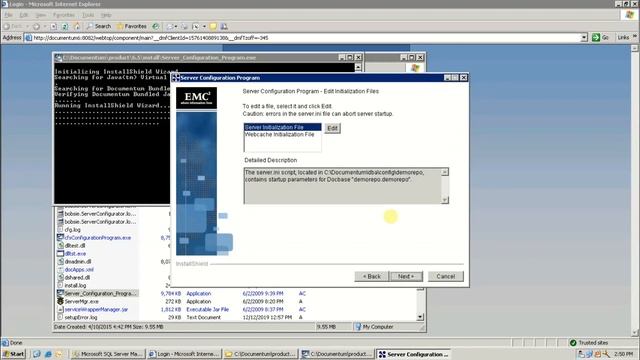This screenshot has width=640, height=360.
Task: Click the IE History toolbar icon
Action: pyautogui.click(x=156, y=26)
